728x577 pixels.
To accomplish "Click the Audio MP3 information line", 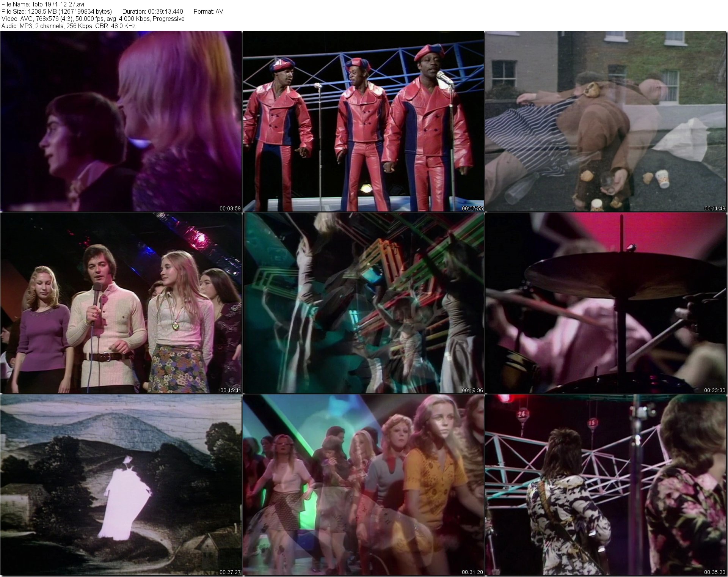I will point(68,26).
